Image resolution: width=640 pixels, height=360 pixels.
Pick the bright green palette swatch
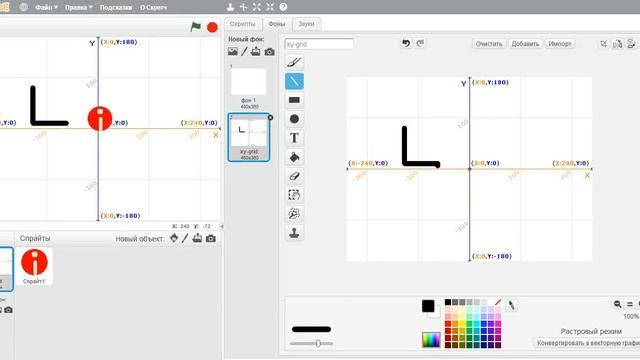[x=469, y=324]
